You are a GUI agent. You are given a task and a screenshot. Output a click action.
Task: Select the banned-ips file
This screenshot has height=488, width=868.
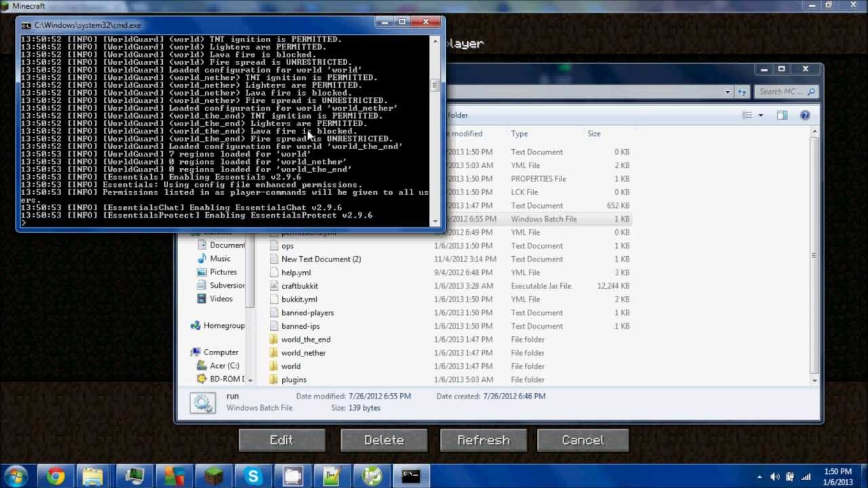300,326
